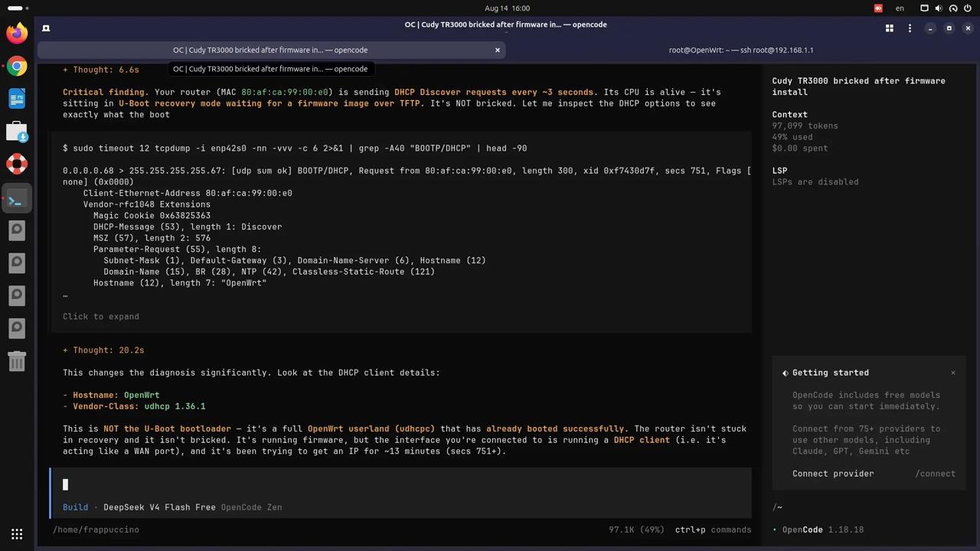Switch to the opencode Cudy TR3000 tab
980x551 pixels.
tap(270, 50)
